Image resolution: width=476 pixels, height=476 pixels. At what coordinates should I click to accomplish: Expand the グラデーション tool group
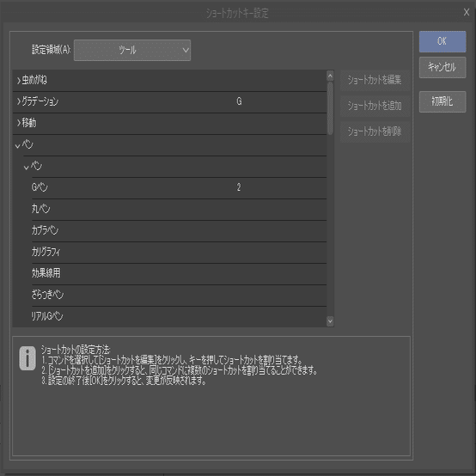tap(19, 101)
